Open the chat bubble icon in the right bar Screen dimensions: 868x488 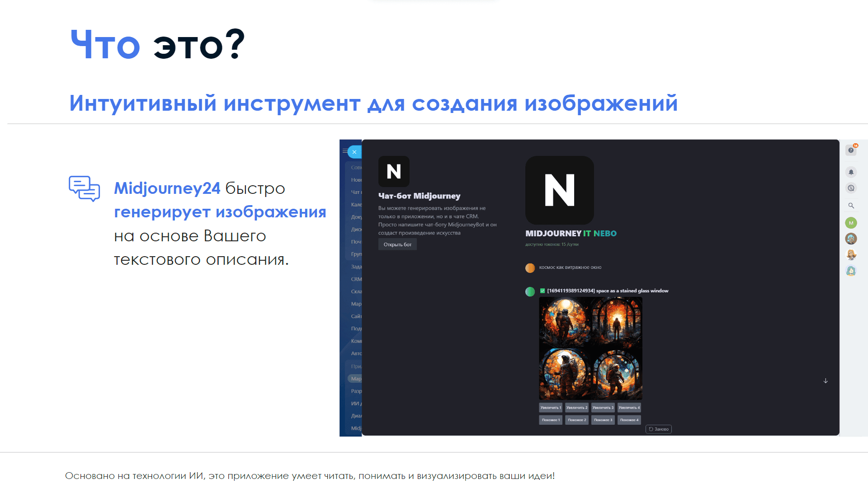tap(851, 188)
